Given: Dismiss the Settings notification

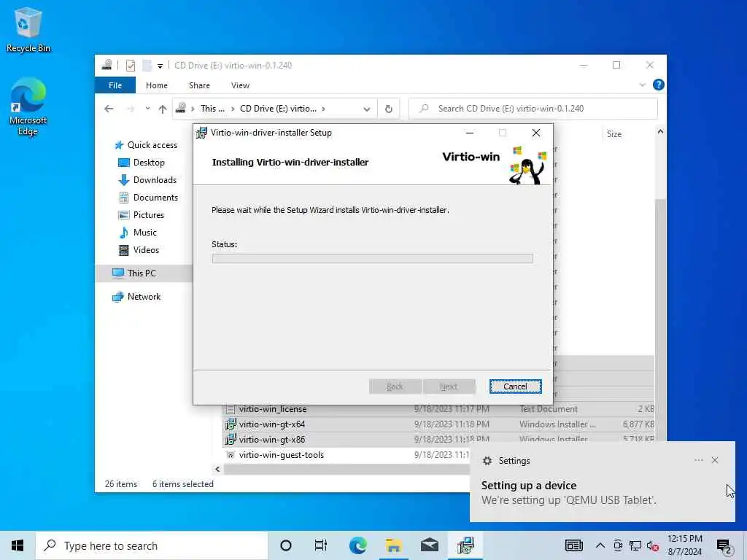Looking at the screenshot, I should (715, 460).
